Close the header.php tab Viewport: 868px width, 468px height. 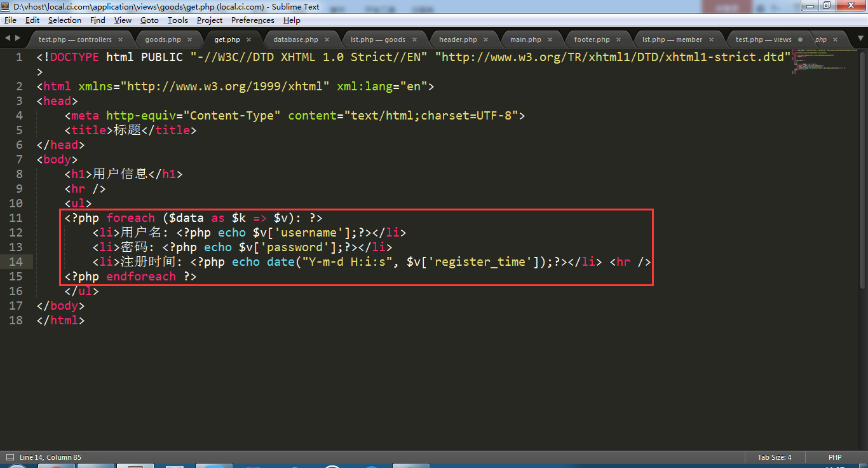coord(485,39)
